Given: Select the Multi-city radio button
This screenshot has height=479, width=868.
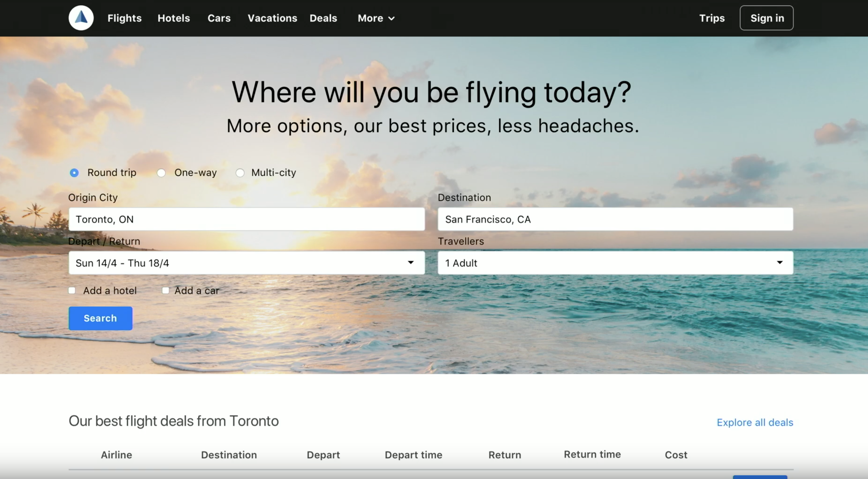Looking at the screenshot, I should 240,173.
